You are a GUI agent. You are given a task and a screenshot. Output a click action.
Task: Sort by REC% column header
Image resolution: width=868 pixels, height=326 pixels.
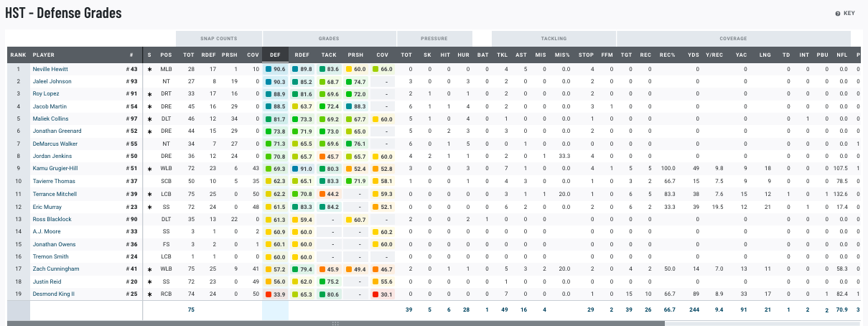point(667,55)
